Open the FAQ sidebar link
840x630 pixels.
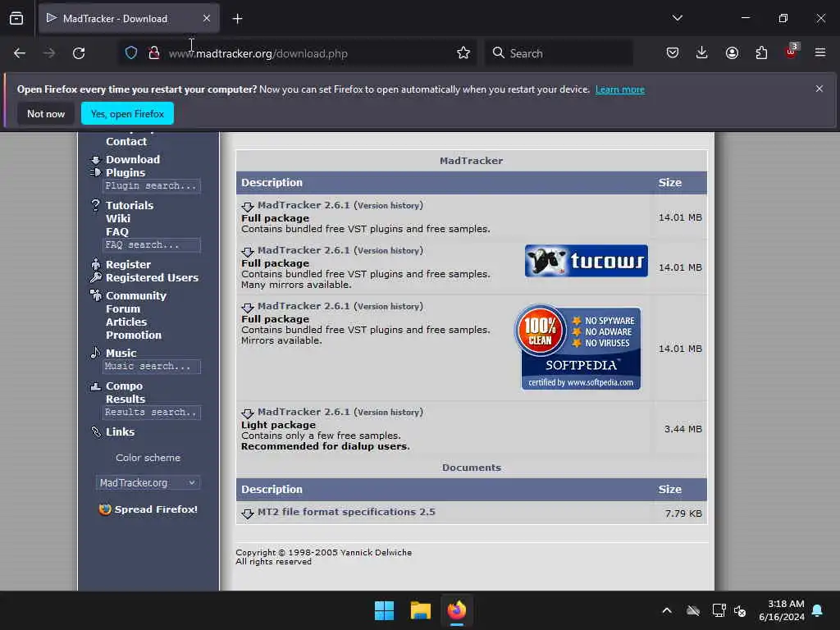[116, 232]
